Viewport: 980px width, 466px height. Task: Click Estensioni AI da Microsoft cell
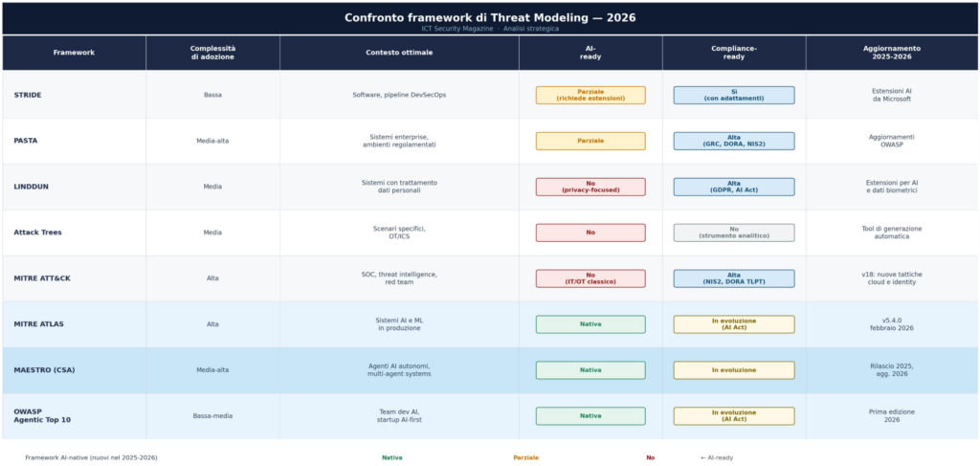[x=892, y=95]
